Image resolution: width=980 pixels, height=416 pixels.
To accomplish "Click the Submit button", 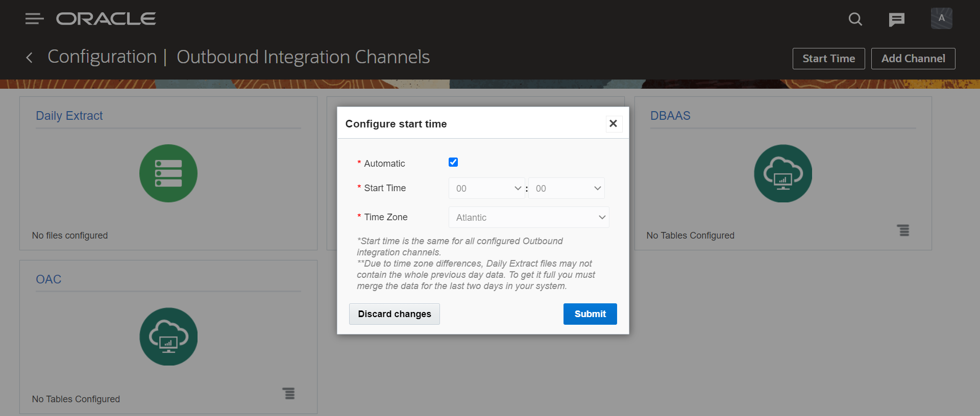I will pyautogui.click(x=590, y=314).
